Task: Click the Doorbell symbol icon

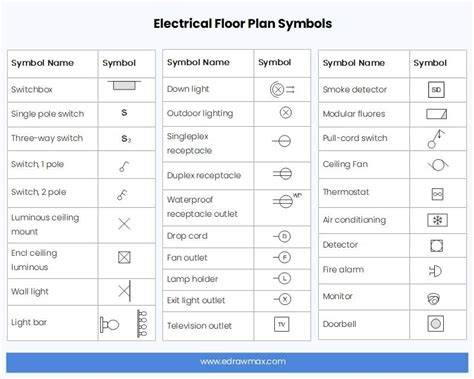Action: coord(436,323)
